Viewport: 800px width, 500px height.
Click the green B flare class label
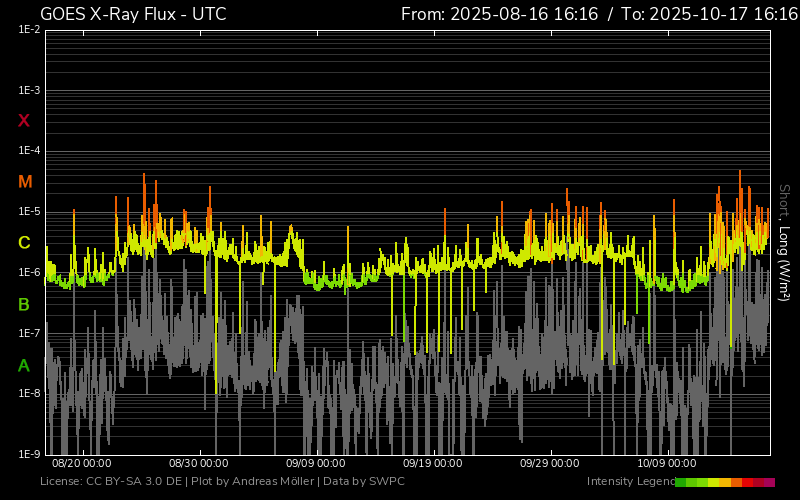(x=24, y=304)
